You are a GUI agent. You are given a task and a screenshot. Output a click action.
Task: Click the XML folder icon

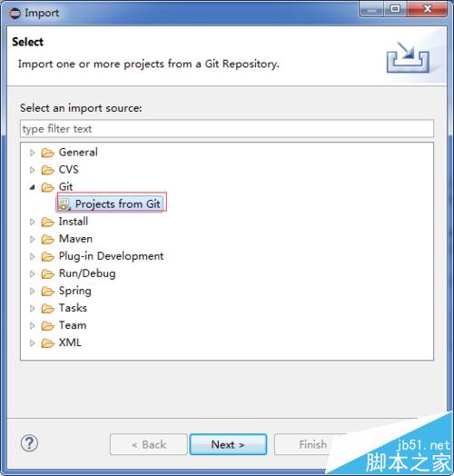pos(47,343)
